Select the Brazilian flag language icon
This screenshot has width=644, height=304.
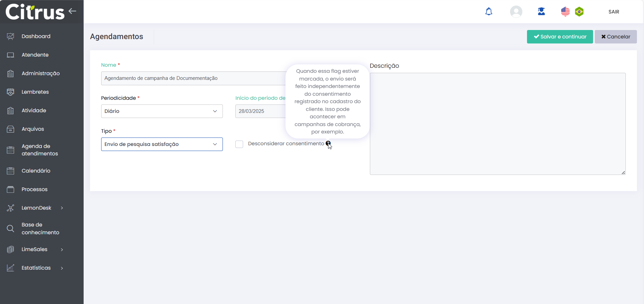pos(579,12)
